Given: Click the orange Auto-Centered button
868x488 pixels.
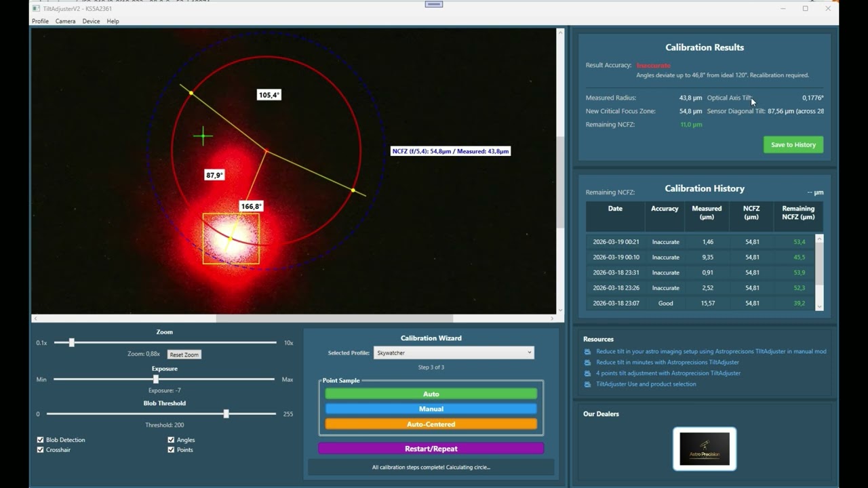Looking at the screenshot, I should [x=431, y=424].
